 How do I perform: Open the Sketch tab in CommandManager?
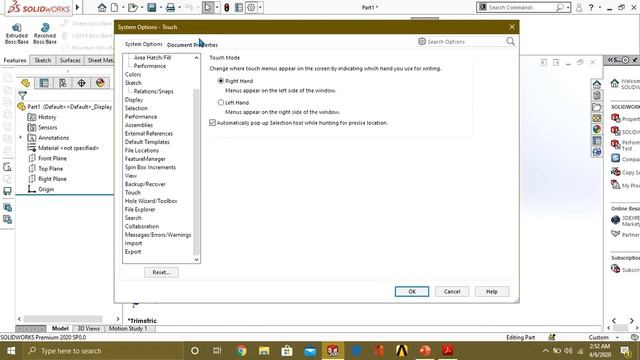point(42,60)
